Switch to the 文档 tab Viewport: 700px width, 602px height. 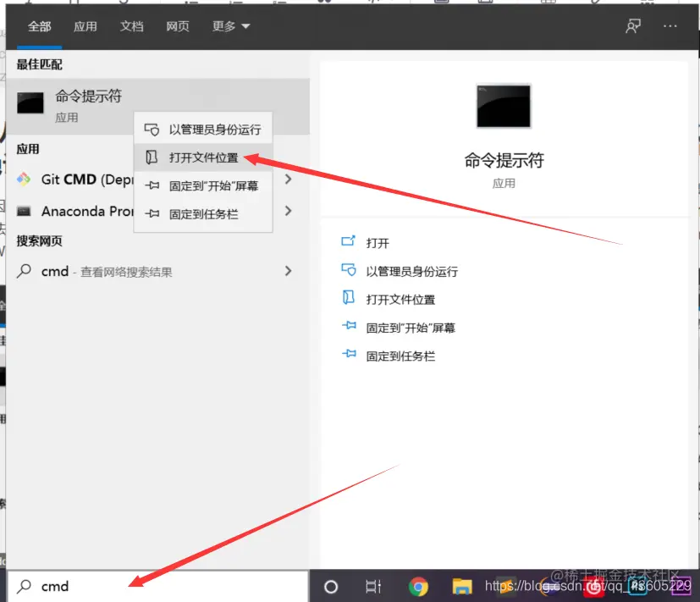click(131, 26)
